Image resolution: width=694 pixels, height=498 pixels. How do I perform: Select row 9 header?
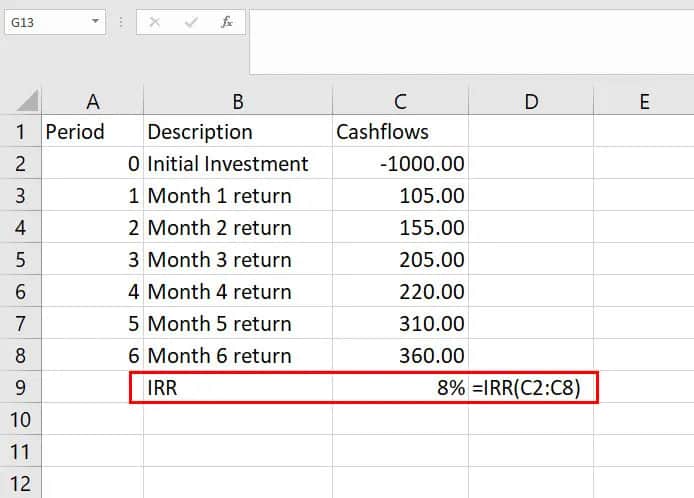[x=21, y=387]
